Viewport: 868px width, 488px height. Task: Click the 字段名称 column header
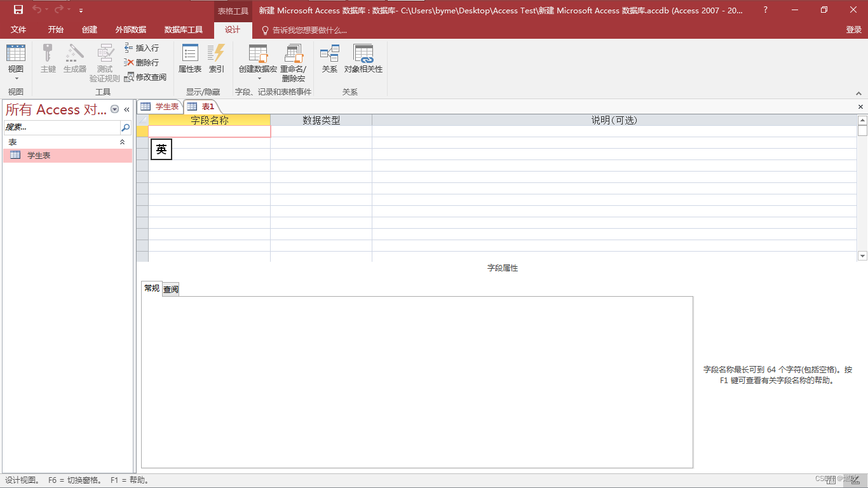pyautogui.click(x=209, y=120)
